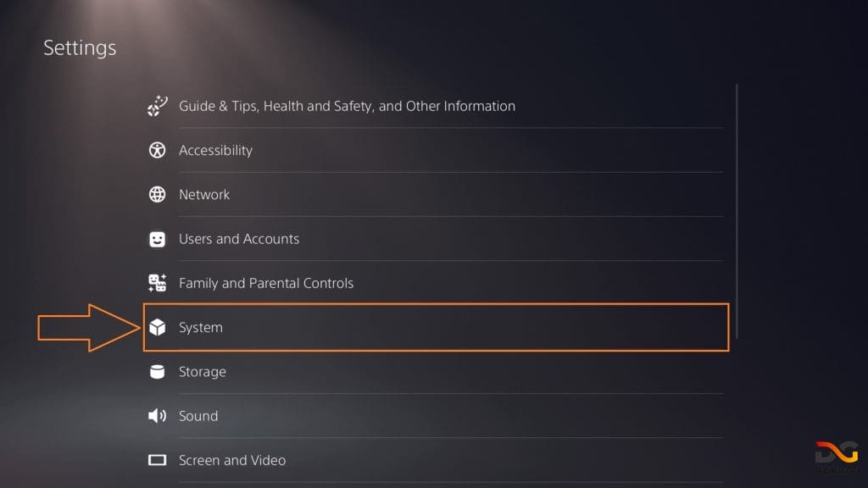This screenshot has height=488, width=868.
Task: Click the Settings page title
Action: (x=79, y=48)
